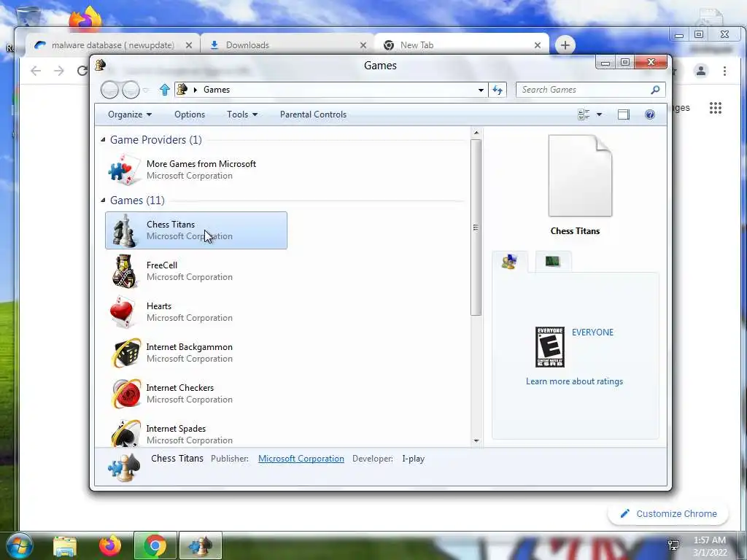This screenshot has height=560, width=747.
Task: Switch to the Downloads Chrome tab
Action: coord(287,45)
